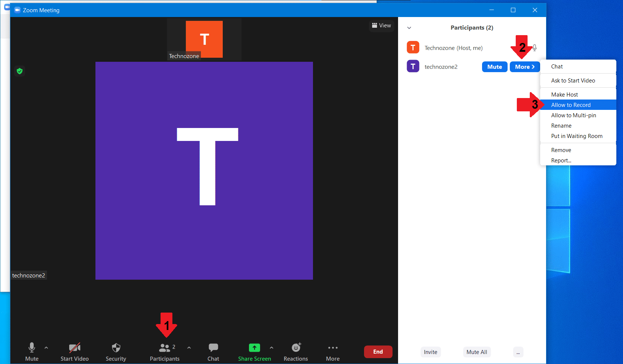The image size is (623, 364).
Task: Open Reactions smiley menu
Action: (296, 352)
